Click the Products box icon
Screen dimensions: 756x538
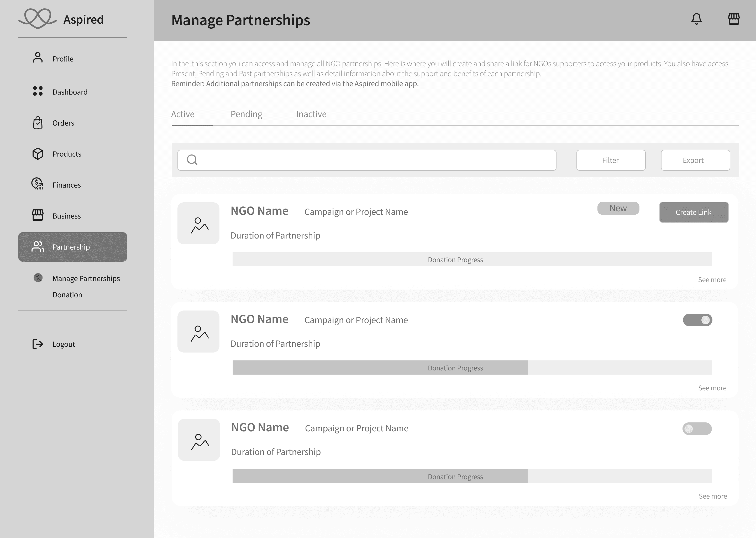pos(38,154)
